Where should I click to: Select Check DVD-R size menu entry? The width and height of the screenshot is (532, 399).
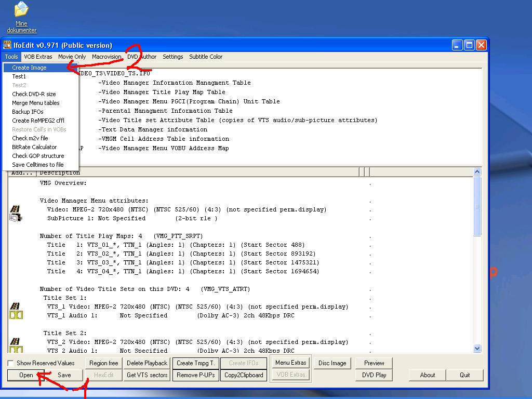[41, 94]
